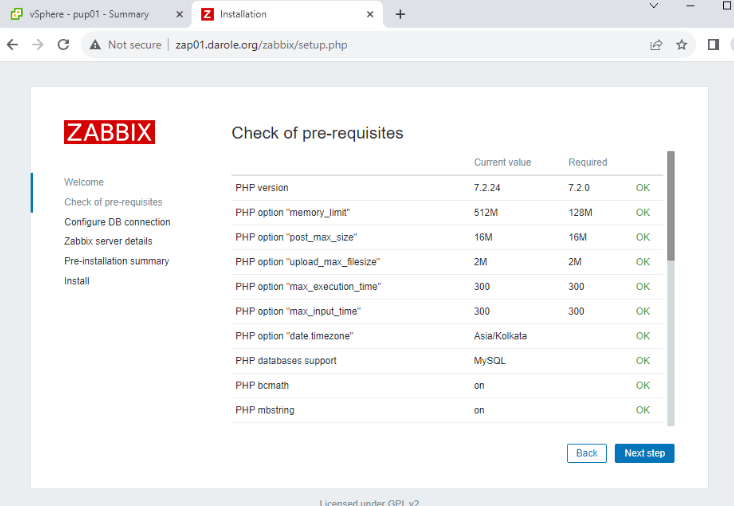Click the vSphere tab favicon
The image size is (734, 506).
[x=17, y=14]
